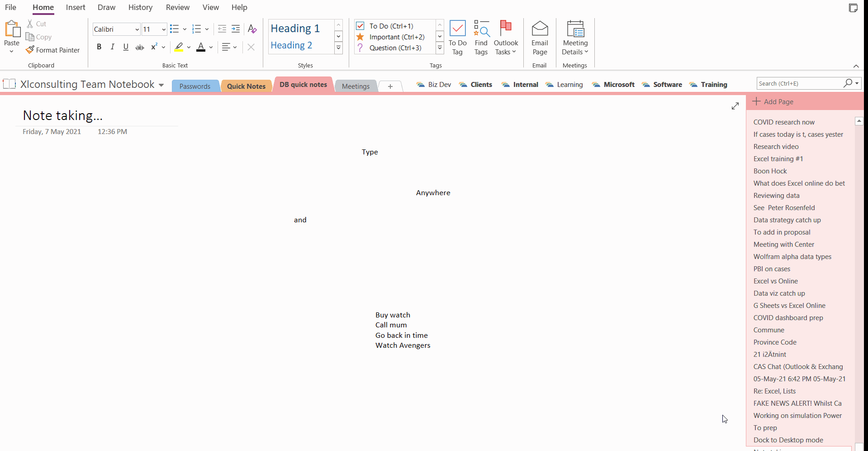Toggle italic formatting
The height and width of the screenshot is (451, 868).
coord(112,47)
